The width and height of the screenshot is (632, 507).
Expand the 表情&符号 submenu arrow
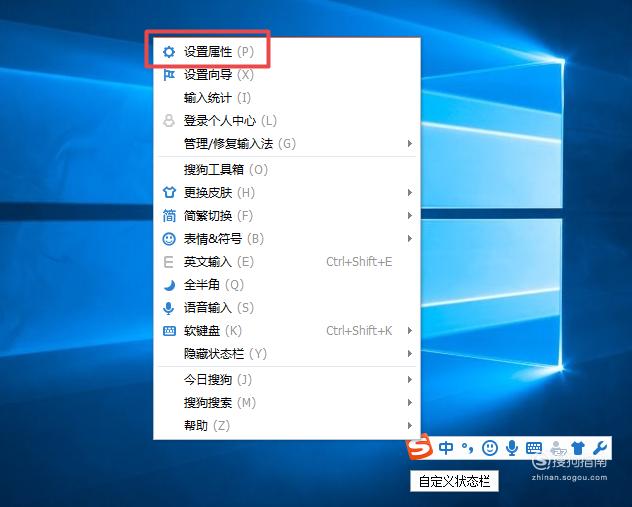410,239
